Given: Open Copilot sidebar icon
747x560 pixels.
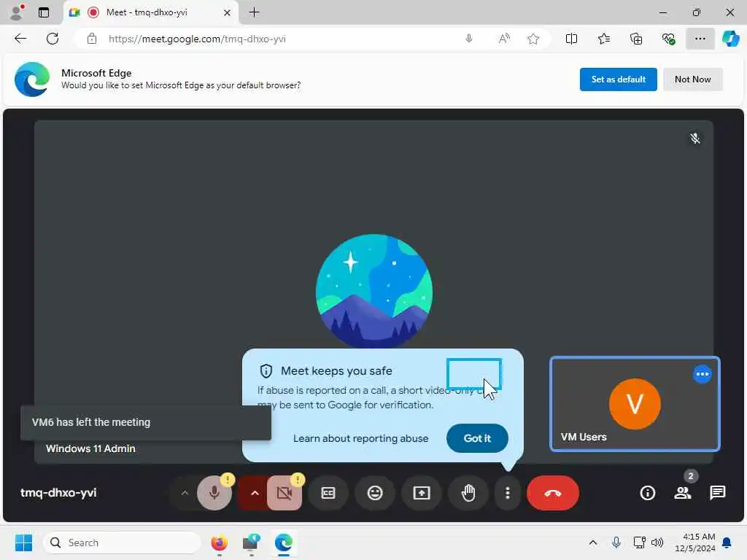Looking at the screenshot, I should pos(731,39).
